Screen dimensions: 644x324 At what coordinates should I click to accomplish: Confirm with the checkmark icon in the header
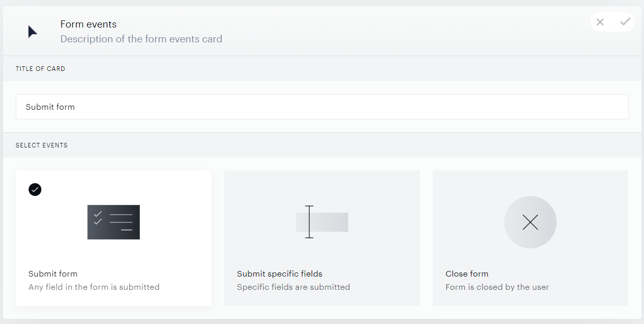(x=625, y=22)
